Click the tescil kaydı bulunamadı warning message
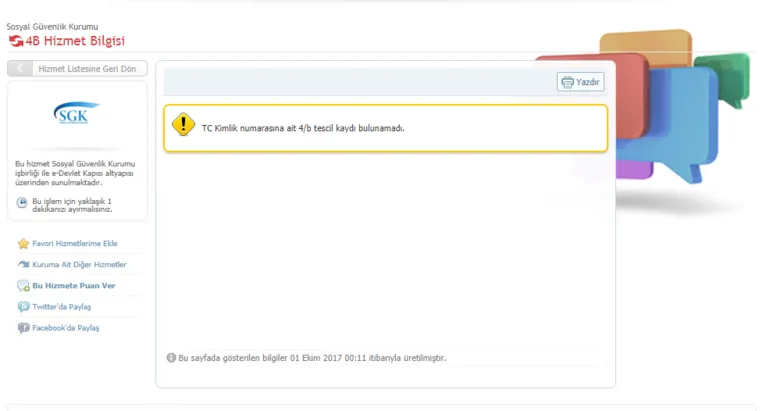The height and width of the screenshot is (411, 770). tap(302, 129)
